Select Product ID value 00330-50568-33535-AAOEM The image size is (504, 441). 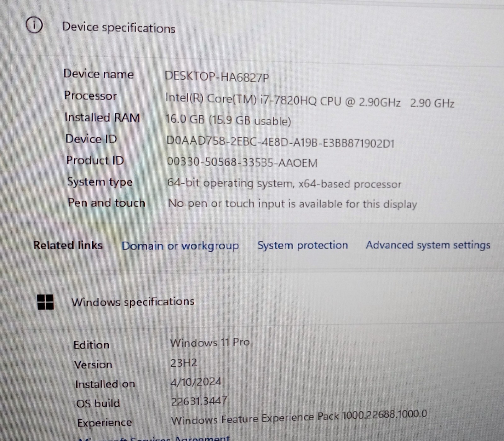(x=242, y=162)
